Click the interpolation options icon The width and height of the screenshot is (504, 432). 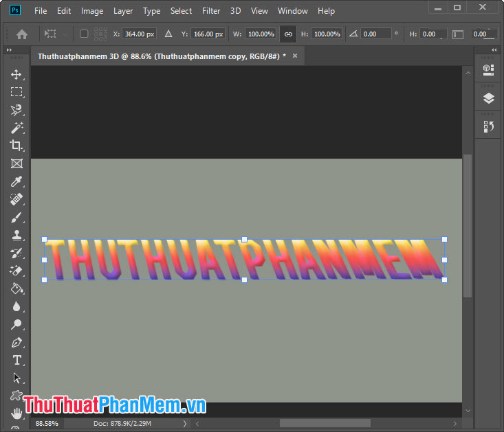click(x=458, y=34)
